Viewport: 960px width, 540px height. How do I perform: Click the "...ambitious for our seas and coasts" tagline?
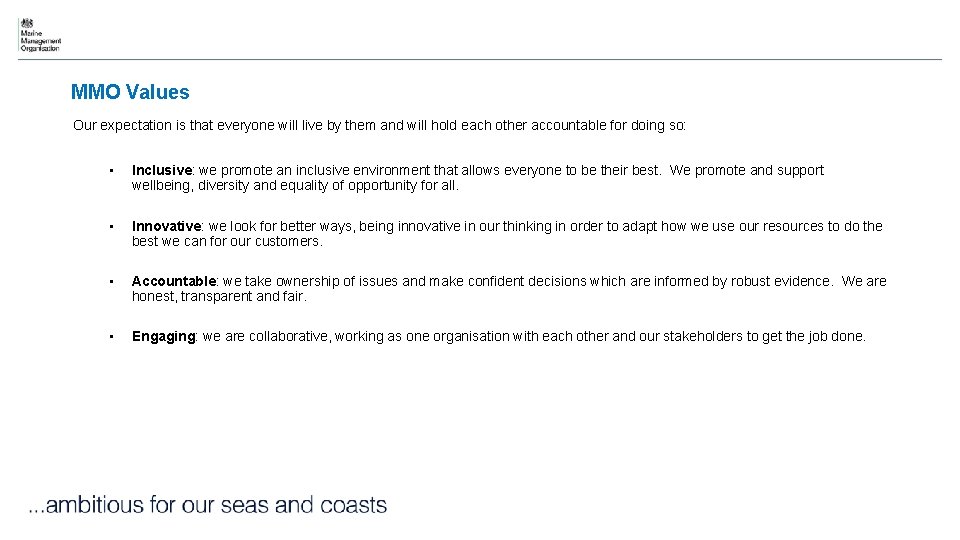(x=207, y=505)
